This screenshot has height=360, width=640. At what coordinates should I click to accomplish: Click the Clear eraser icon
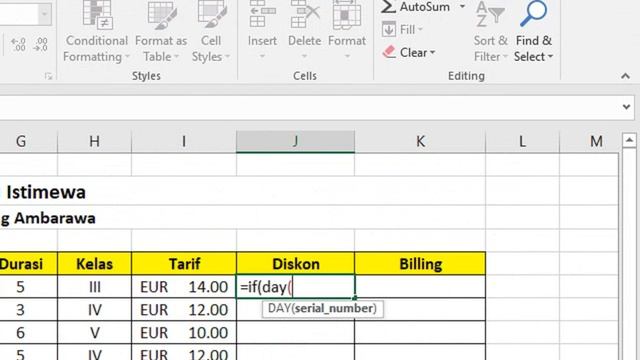pos(389,52)
